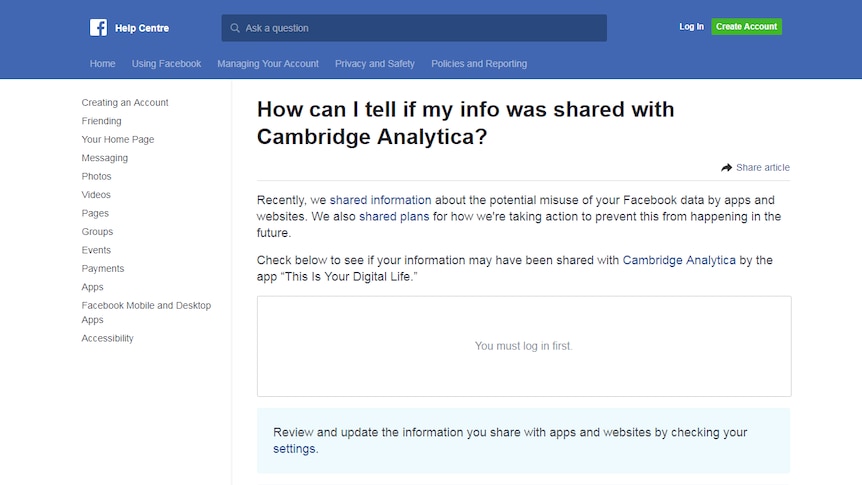Open the settings link in blue box
This screenshot has height=485, width=862.
click(x=294, y=449)
